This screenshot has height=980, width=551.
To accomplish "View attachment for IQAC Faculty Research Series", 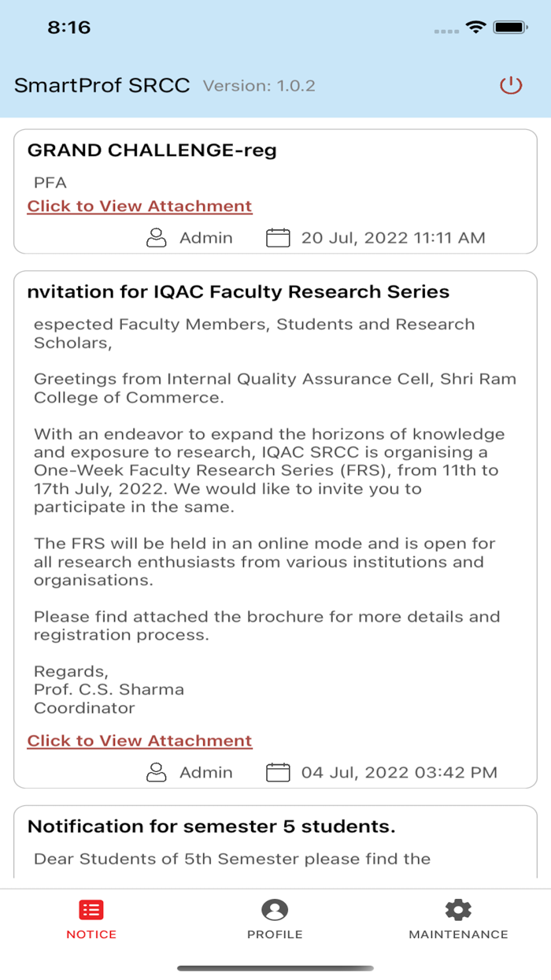I will pos(139,741).
